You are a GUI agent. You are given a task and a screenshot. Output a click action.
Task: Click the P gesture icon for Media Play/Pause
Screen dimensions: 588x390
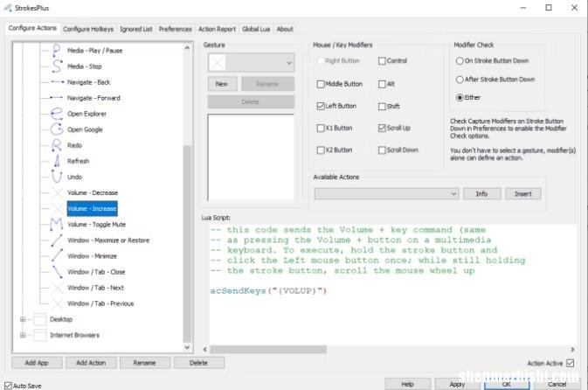(57, 51)
